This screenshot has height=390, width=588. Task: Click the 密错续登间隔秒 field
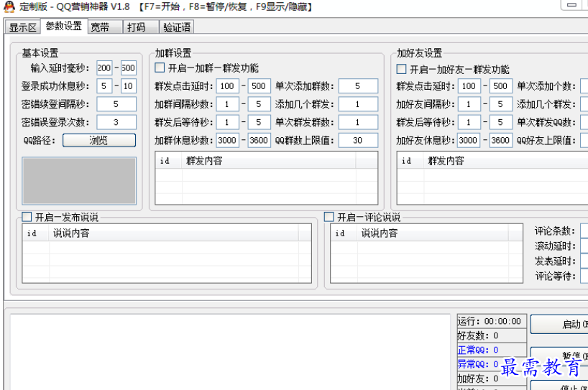tap(116, 104)
